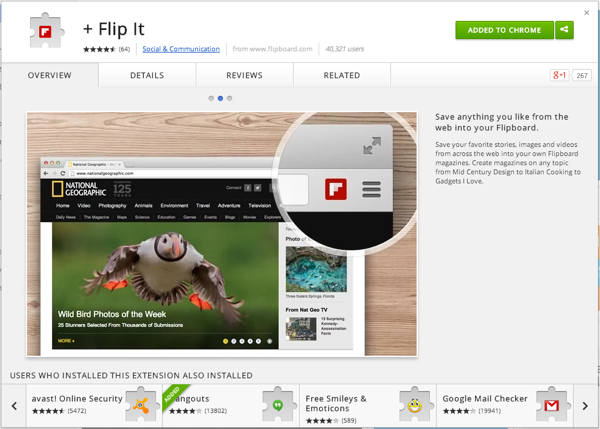Open the Social & Communication category link
The width and height of the screenshot is (600, 429).
click(181, 49)
